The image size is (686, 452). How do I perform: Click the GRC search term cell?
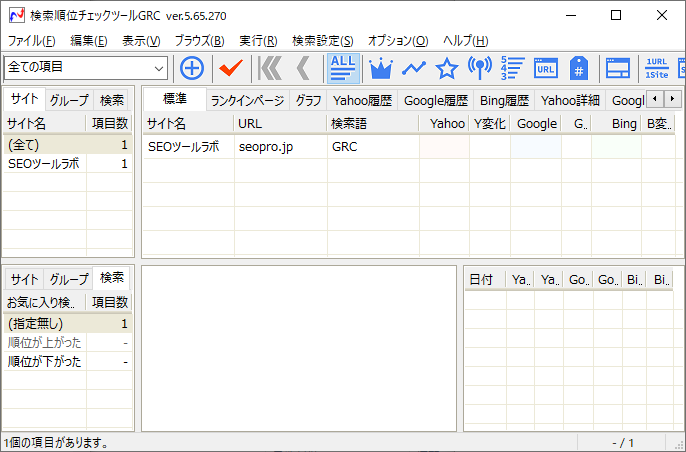point(373,147)
